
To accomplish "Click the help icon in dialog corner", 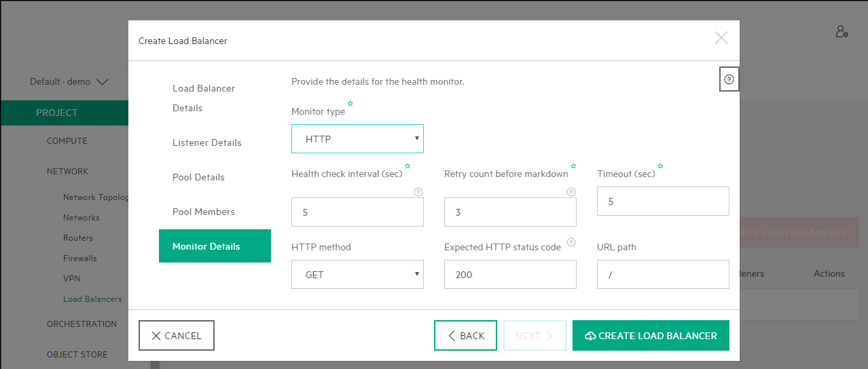I will [x=729, y=79].
